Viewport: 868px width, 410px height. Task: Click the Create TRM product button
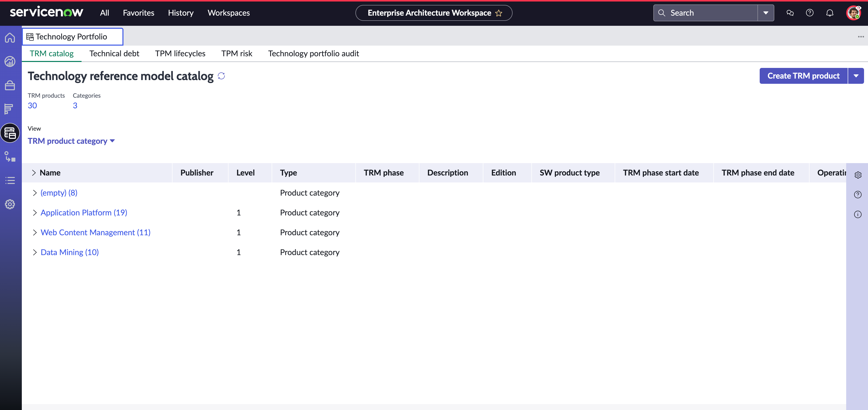803,76
